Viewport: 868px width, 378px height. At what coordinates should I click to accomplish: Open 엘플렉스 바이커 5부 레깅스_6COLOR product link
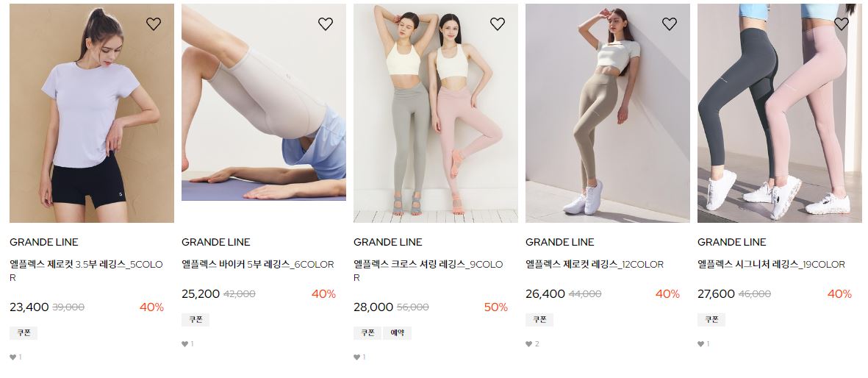click(x=258, y=264)
